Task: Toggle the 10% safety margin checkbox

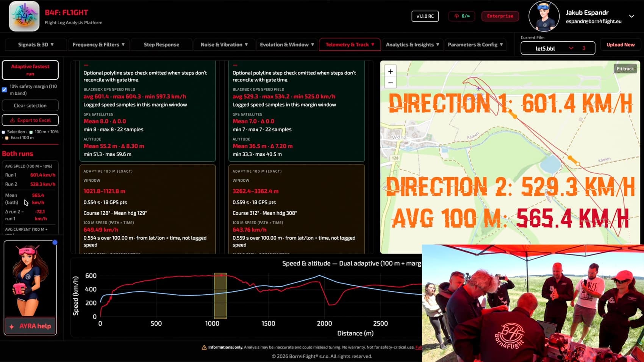Action: (x=5, y=90)
